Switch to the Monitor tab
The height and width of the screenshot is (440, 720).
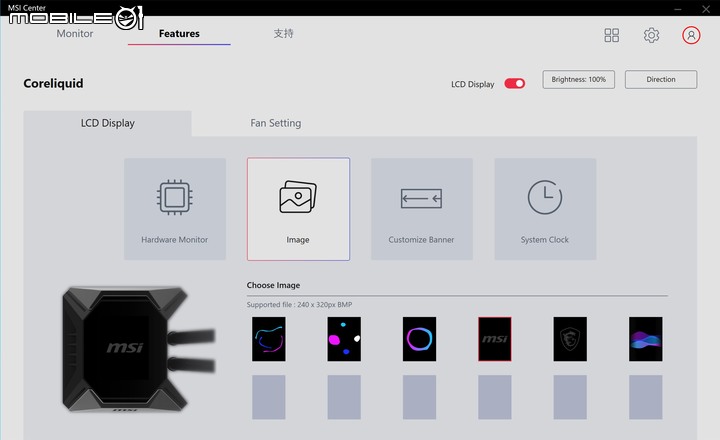pos(74,34)
